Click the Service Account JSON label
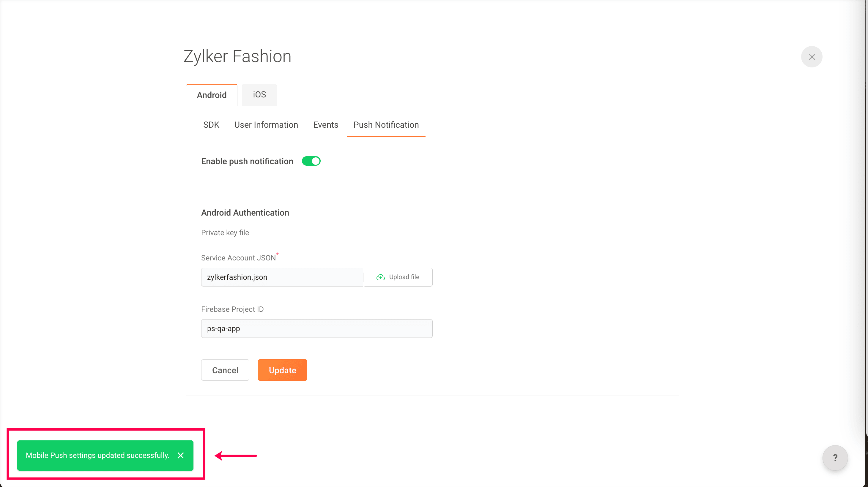This screenshot has width=868, height=487. (238, 258)
